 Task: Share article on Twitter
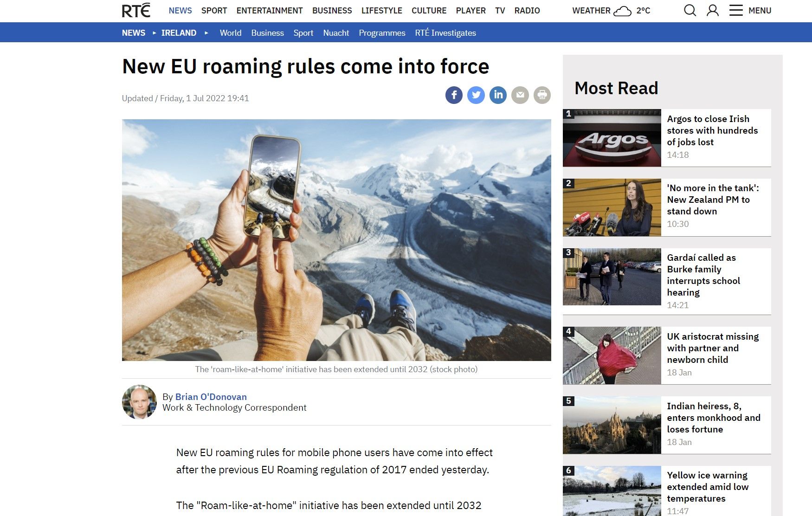tap(476, 95)
